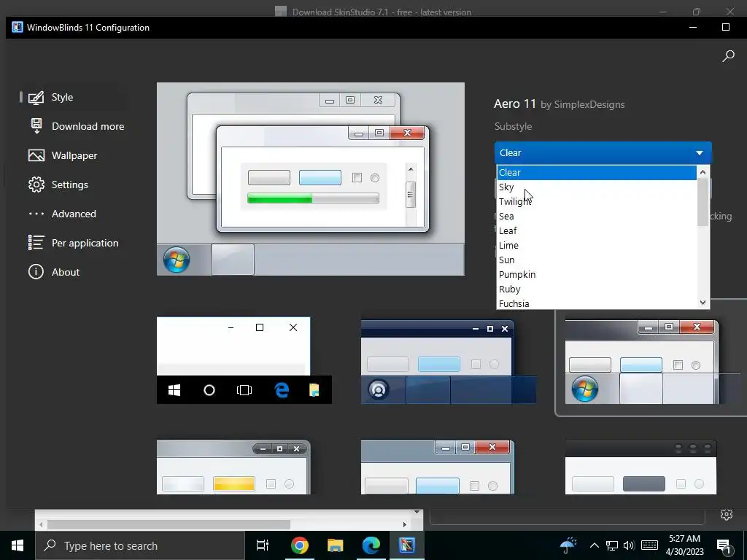Click the background window's horizontal scrollbar thumb
747x560 pixels.
tap(169, 525)
